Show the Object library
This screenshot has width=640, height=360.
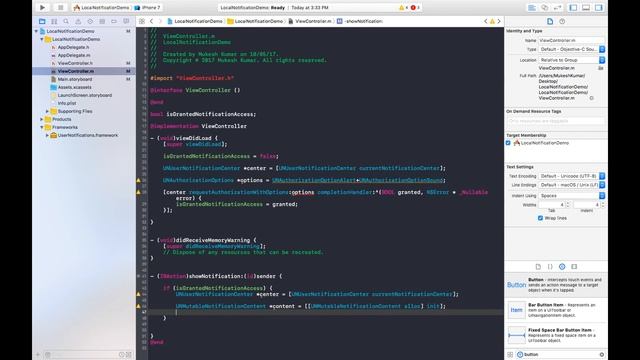pos(562,267)
